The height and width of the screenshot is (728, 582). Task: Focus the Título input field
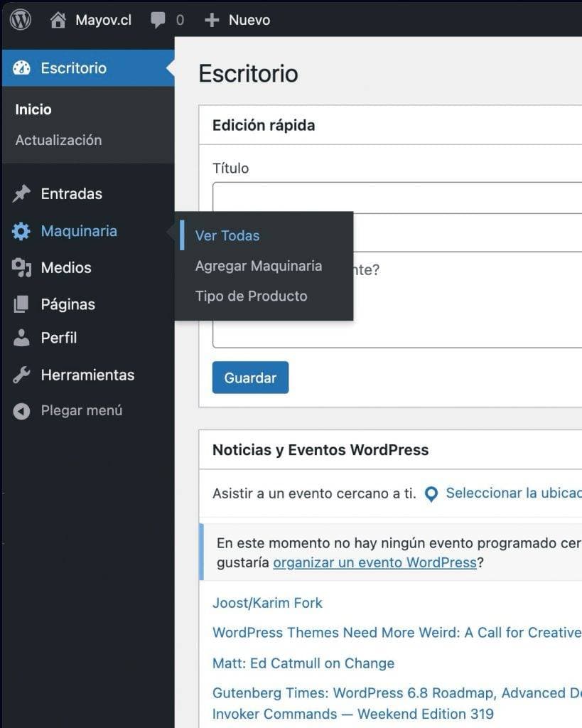(397, 198)
